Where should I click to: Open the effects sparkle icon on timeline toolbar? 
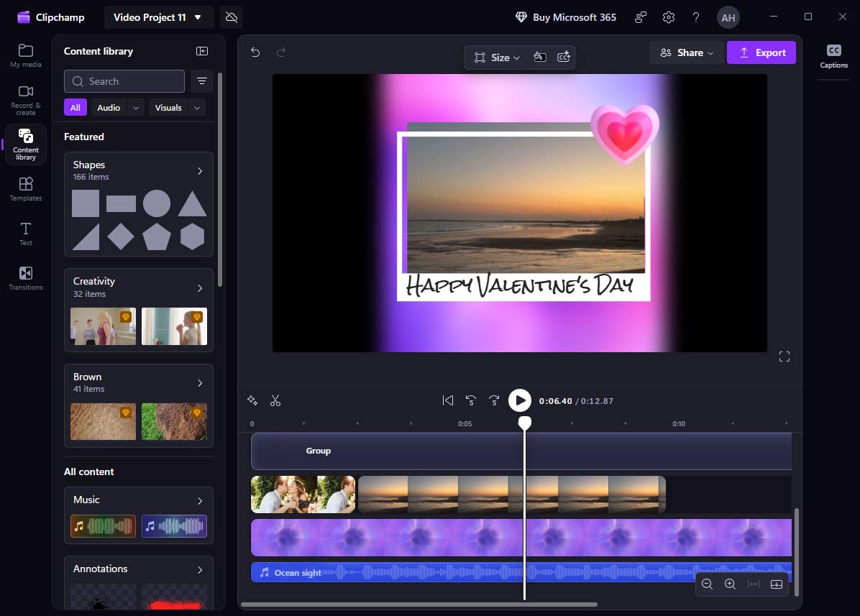click(x=252, y=400)
